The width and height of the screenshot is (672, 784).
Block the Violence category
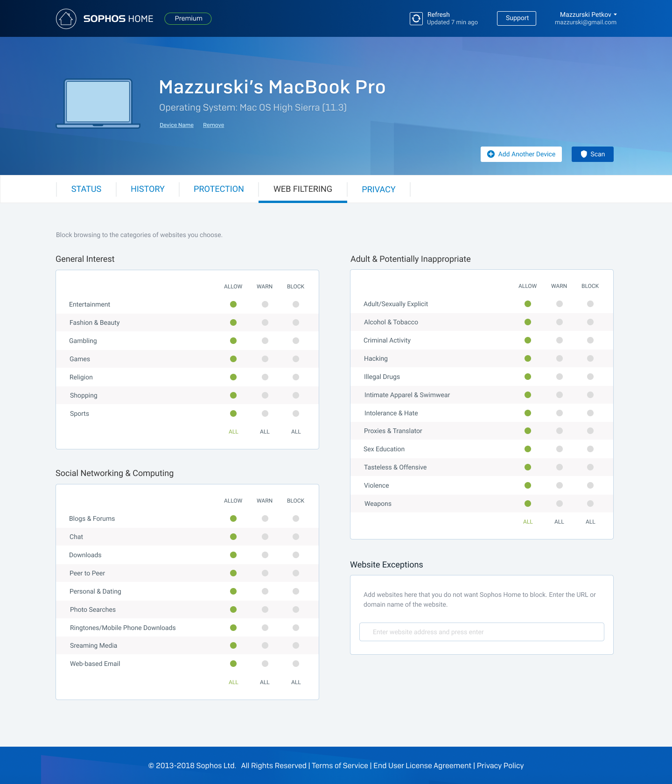point(590,485)
